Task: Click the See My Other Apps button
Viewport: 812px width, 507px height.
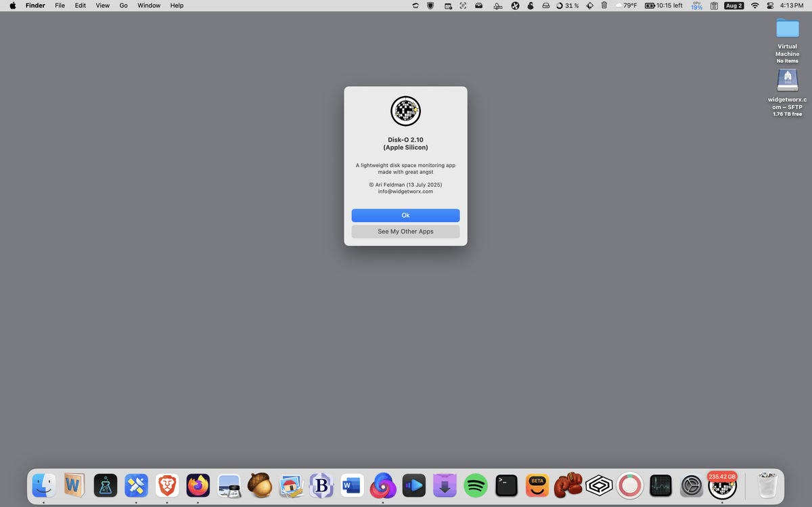Action: [x=405, y=232]
